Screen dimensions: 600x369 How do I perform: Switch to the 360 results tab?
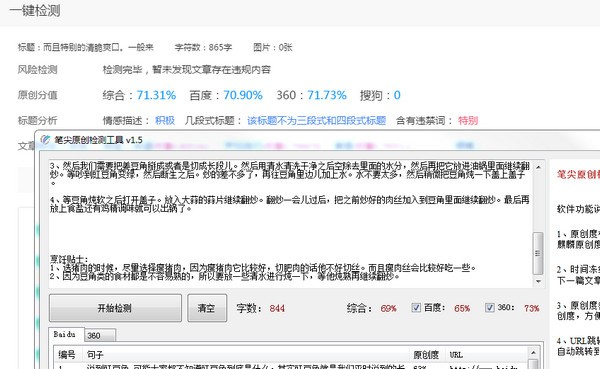(99, 336)
